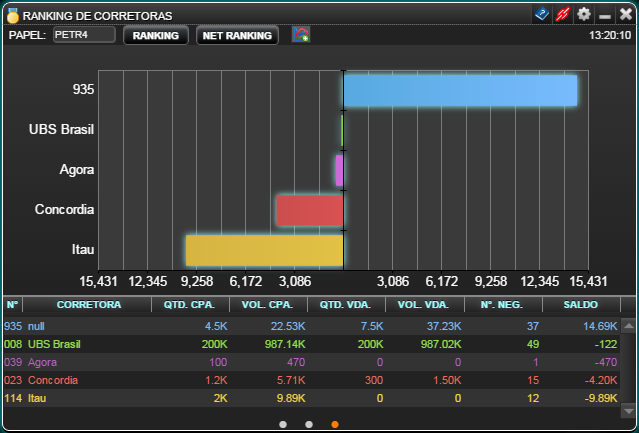Click the red Concordia bar in chart
The height and width of the screenshot is (433, 639).
tap(310, 211)
